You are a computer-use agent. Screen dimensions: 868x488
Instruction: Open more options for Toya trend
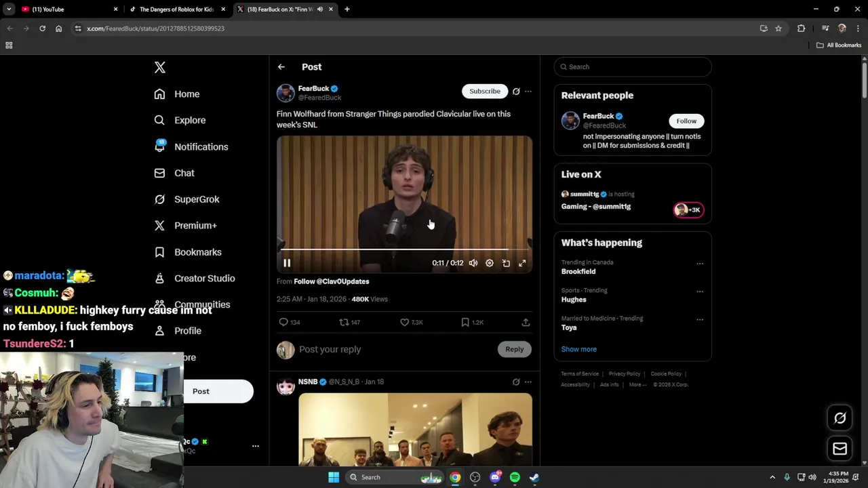[x=700, y=319]
